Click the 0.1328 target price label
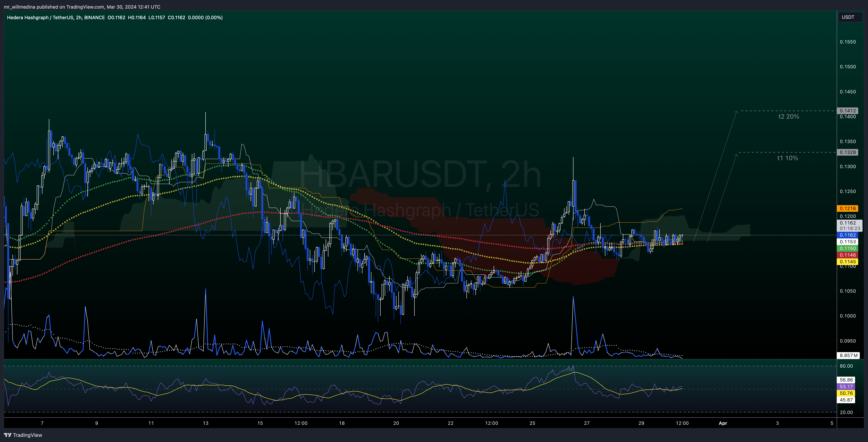 (848, 152)
